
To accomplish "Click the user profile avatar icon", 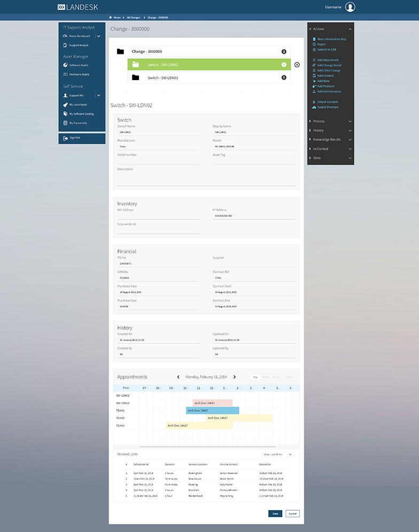I will (350, 7).
